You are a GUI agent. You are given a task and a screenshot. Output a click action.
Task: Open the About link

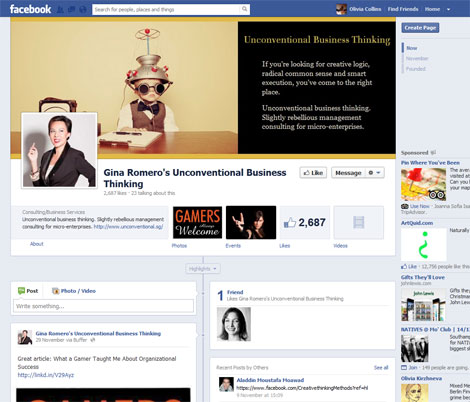(37, 244)
